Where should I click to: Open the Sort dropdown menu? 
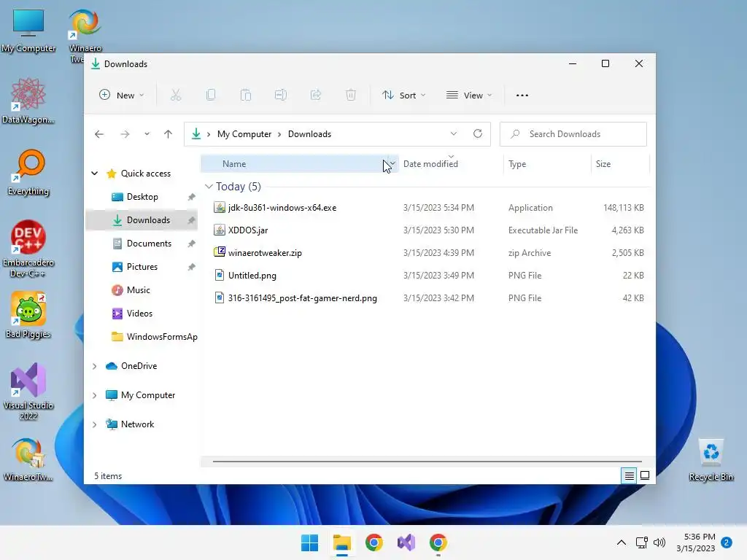point(403,96)
